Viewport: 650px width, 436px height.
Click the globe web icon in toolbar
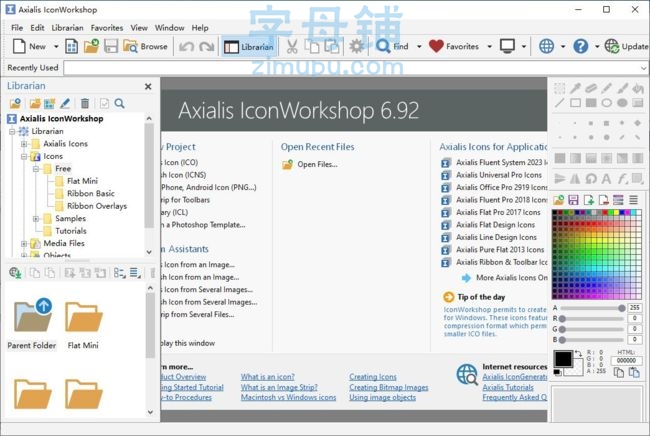tap(546, 46)
